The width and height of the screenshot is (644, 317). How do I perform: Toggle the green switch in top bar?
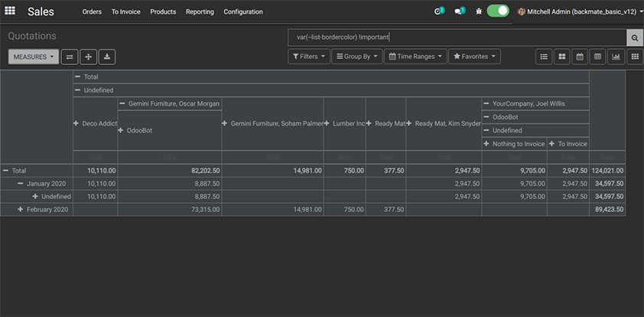click(498, 11)
